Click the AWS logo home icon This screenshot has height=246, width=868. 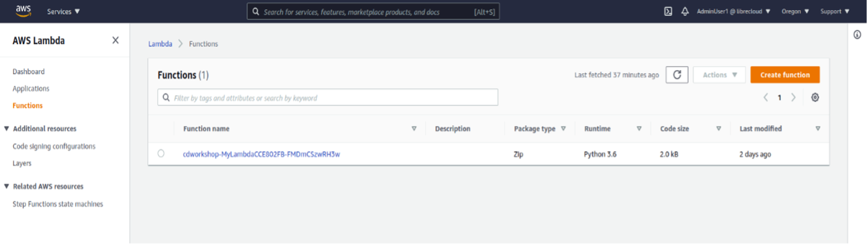[24, 11]
